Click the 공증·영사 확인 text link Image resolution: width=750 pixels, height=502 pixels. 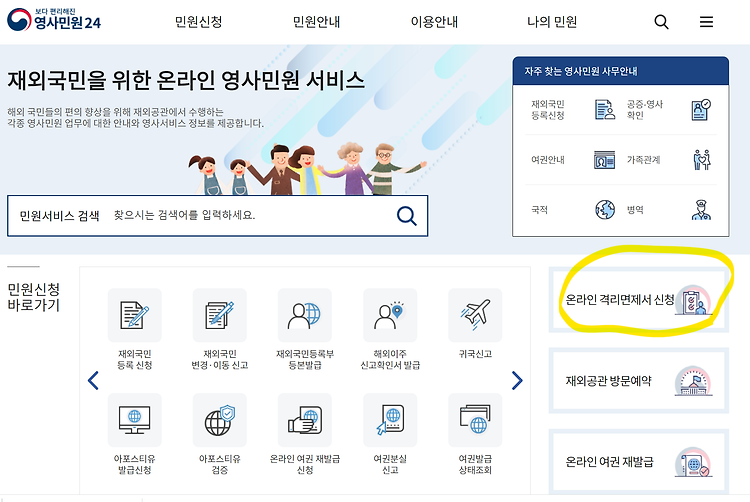(645, 109)
